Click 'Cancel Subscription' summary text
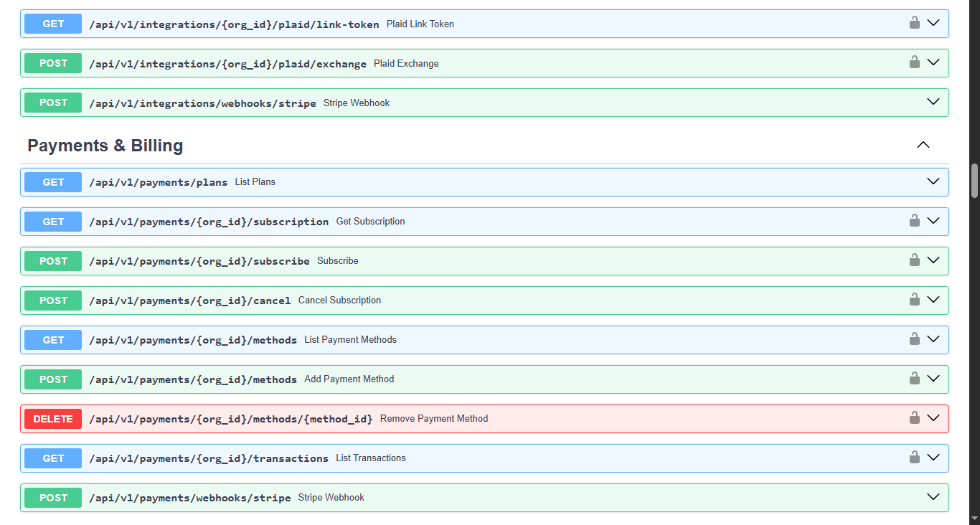This screenshot has width=980, height=525. coord(339,300)
